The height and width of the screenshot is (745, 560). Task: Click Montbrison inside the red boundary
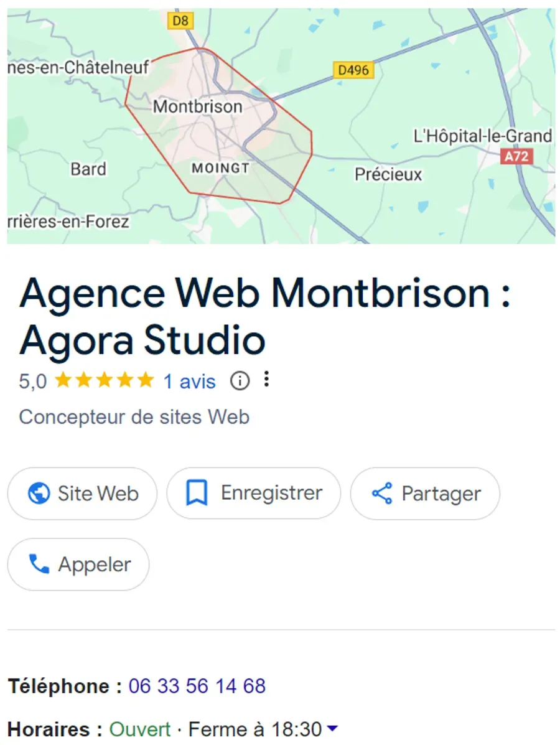[198, 106]
